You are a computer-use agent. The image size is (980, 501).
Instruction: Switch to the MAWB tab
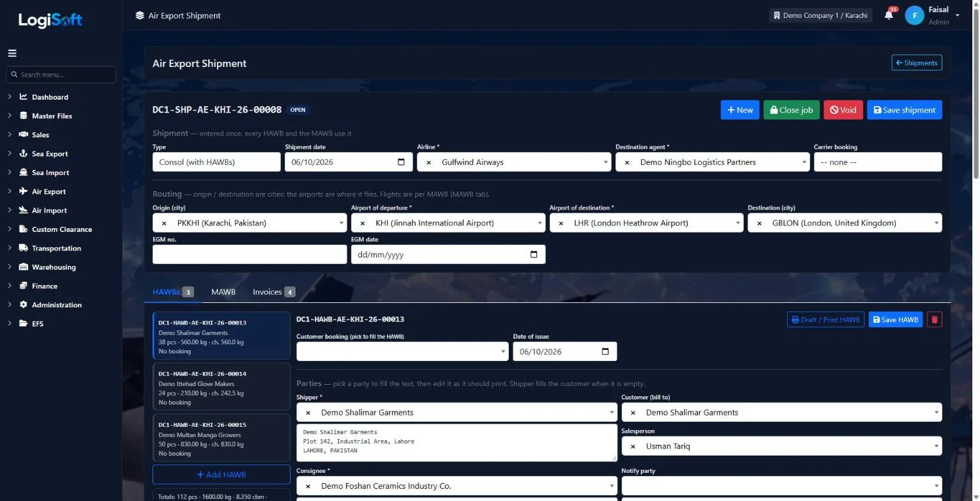click(x=223, y=292)
